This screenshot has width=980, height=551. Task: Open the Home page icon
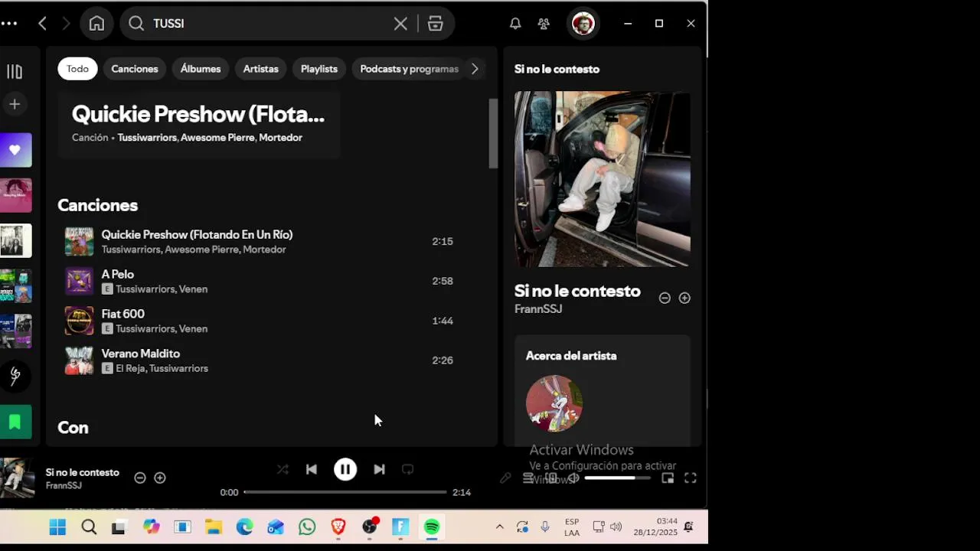(x=96, y=24)
